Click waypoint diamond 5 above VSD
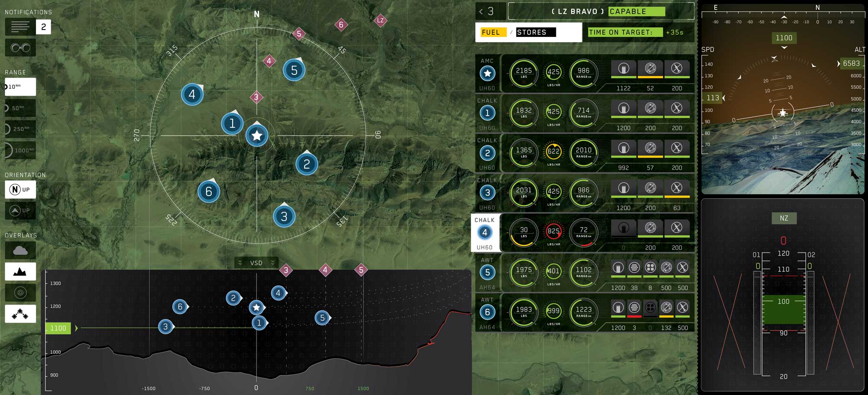Image resolution: width=868 pixels, height=395 pixels. (x=361, y=270)
